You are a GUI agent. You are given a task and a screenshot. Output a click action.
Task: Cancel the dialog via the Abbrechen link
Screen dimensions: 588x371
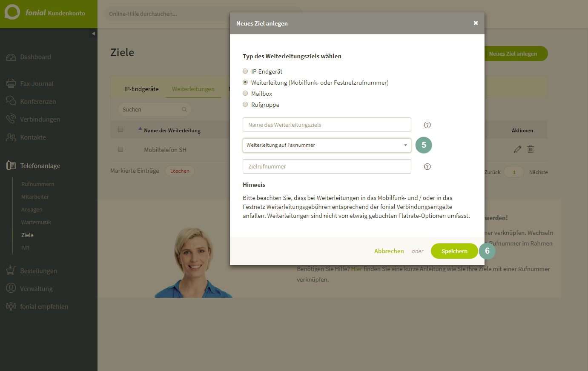point(389,251)
